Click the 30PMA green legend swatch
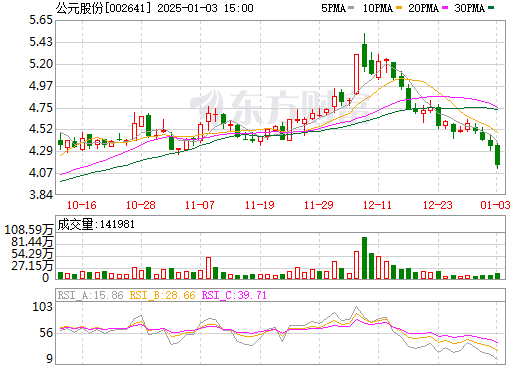 tap(491, 8)
